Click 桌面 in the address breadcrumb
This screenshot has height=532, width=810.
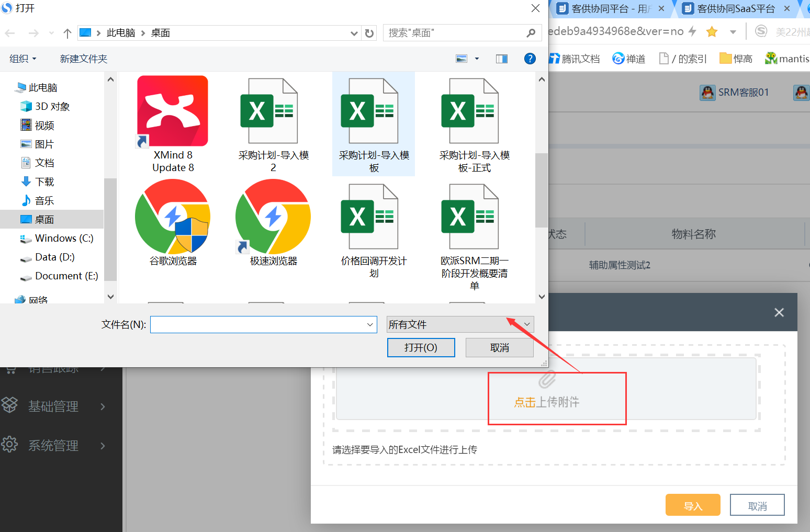161,33
